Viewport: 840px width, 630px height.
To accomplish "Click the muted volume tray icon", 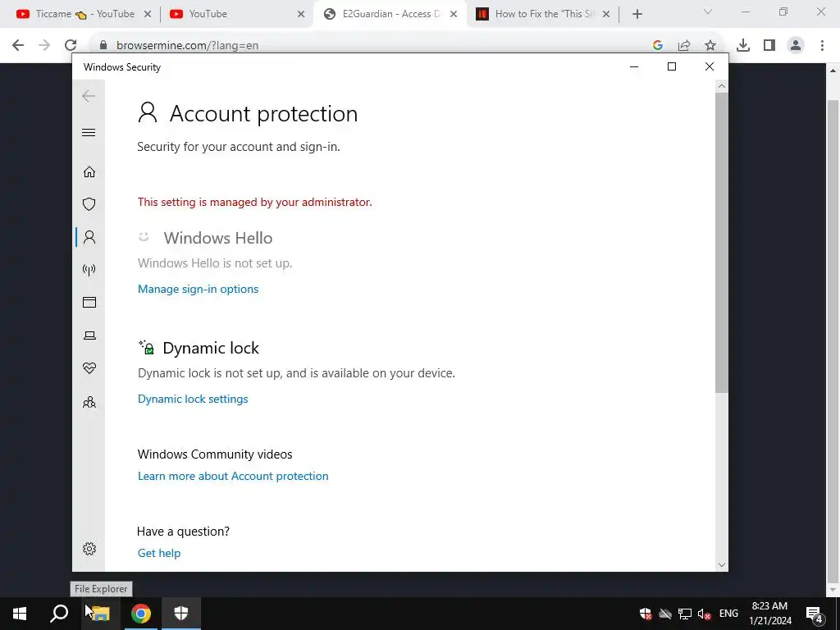I will tap(704, 614).
